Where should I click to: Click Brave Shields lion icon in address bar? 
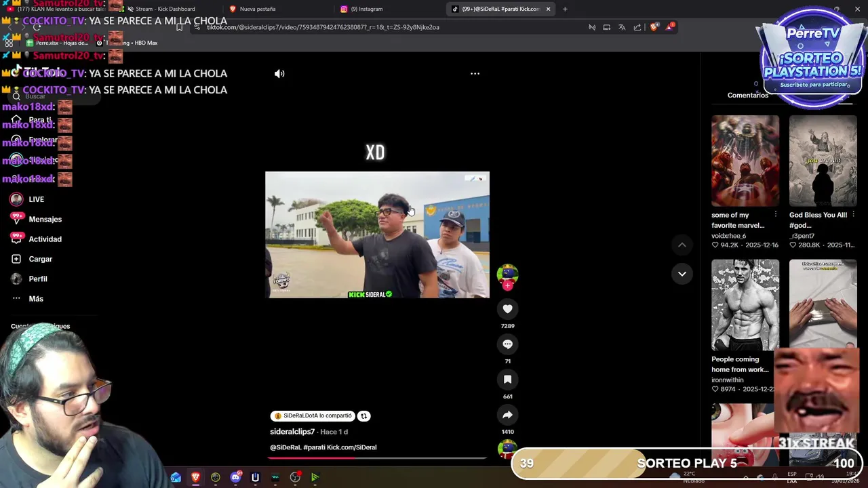pos(654,27)
